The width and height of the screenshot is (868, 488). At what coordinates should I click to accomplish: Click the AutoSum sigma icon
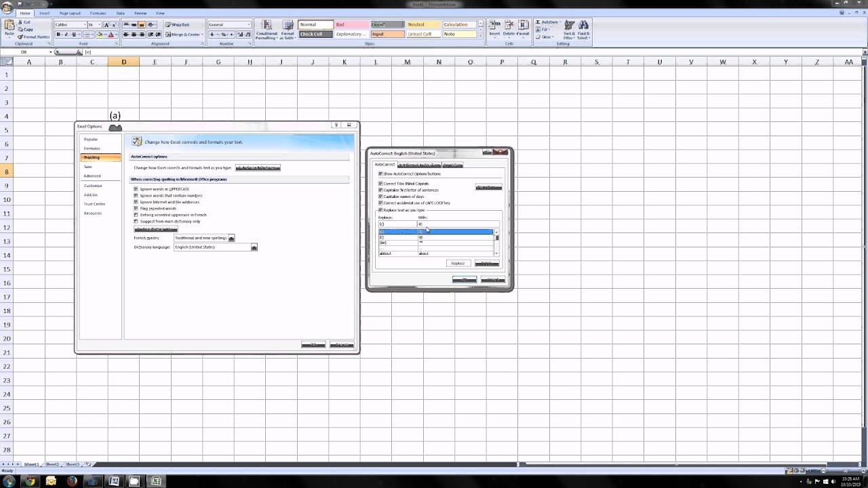[x=538, y=22]
